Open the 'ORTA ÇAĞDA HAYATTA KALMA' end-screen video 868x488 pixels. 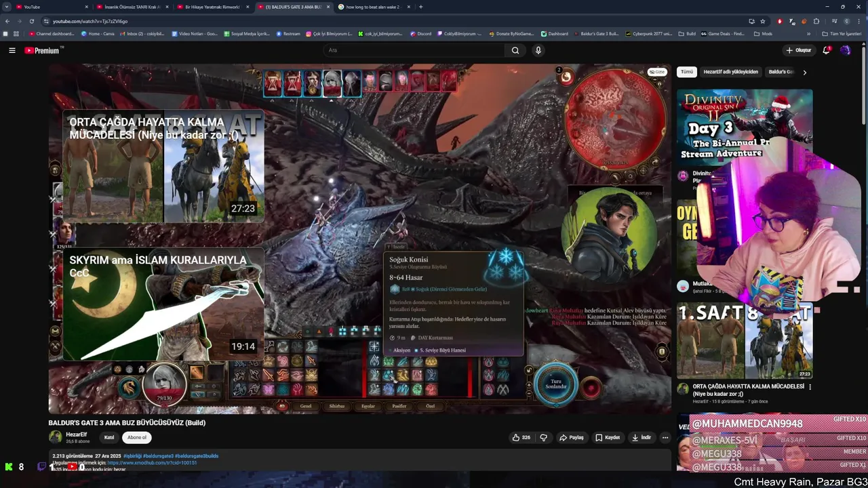(x=163, y=166)
